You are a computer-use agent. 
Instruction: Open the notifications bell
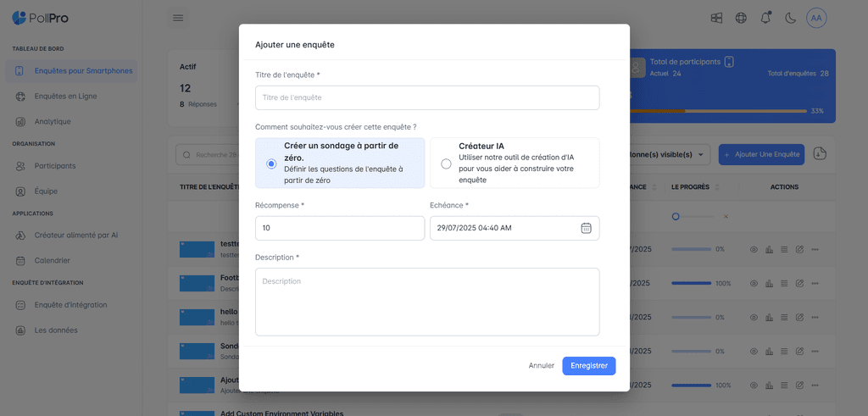(765, 19)
